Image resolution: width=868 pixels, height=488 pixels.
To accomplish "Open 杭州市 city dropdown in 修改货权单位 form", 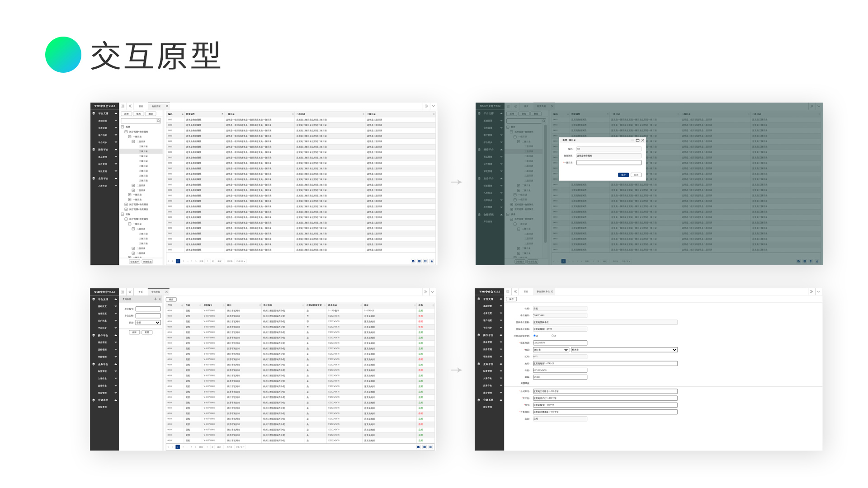I will click(624, 350).
